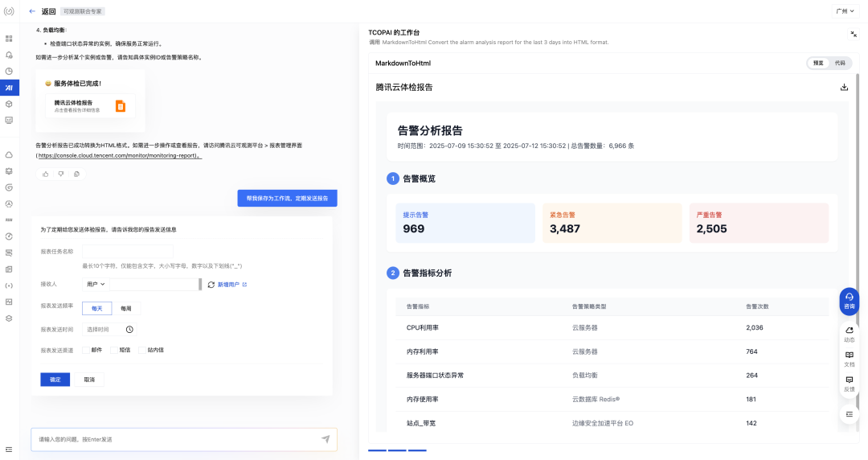Image resolution: width=868 pixels, height=460 pixels.
Task: Switch to 预览 view
Action: (818, 64)
